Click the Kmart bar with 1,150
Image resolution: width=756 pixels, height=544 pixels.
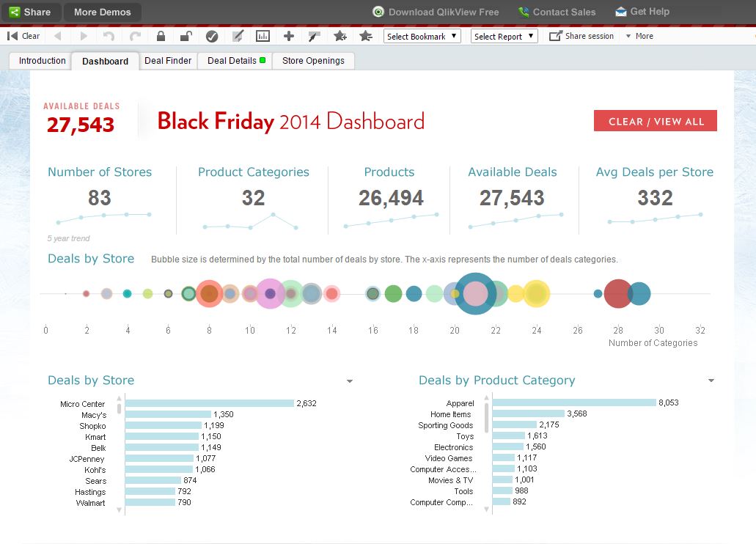click(162, 436)
